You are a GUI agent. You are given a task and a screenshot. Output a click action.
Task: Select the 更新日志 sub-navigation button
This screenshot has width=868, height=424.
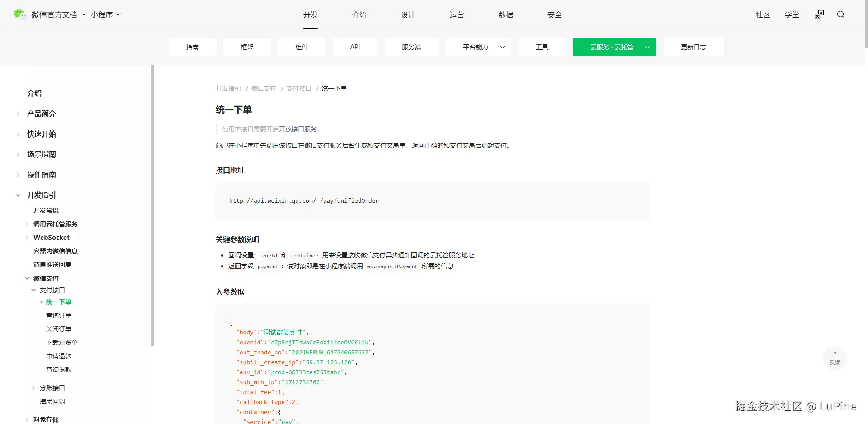point(693,47)
